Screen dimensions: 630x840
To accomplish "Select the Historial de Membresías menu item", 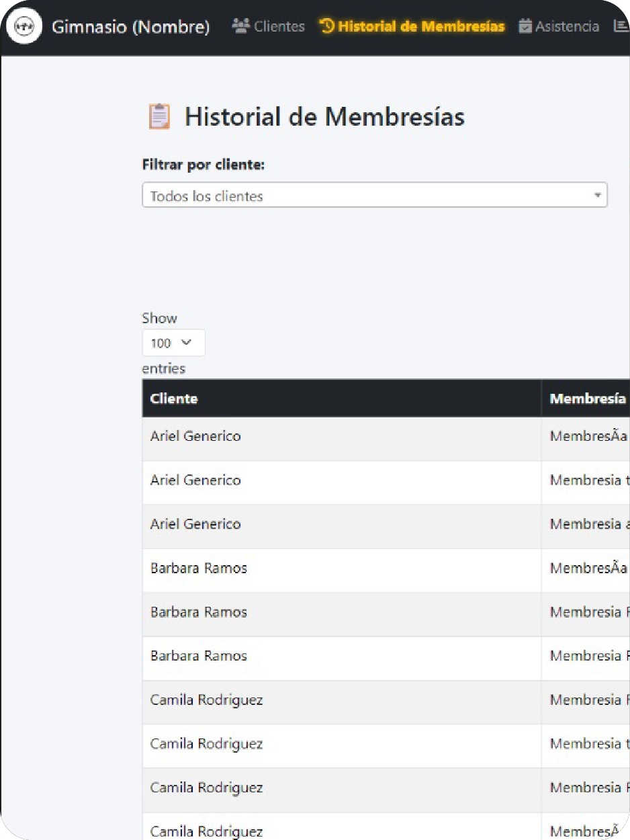I will [x=413, y=26].
